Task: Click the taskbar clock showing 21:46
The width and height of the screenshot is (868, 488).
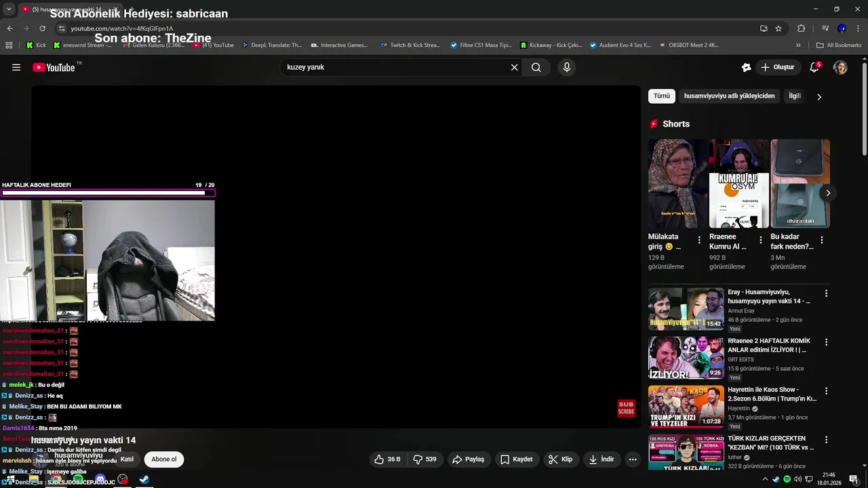Action: click(829, 479)
